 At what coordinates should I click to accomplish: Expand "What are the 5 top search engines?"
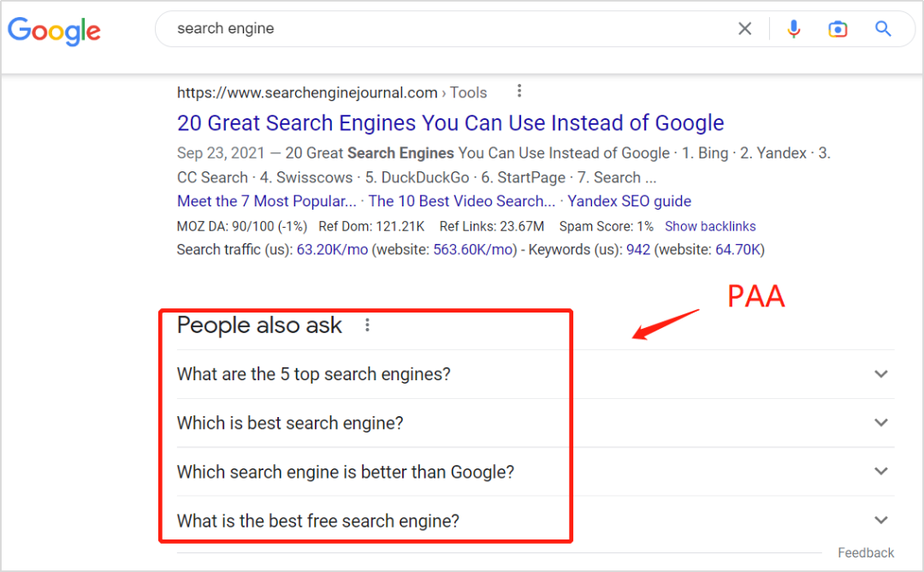click(x=881, y=374)
